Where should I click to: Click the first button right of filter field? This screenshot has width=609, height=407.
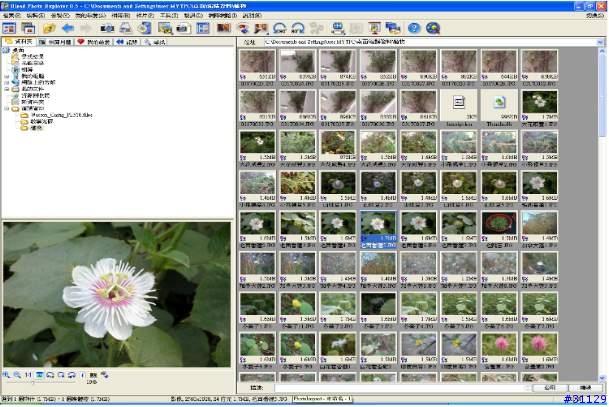tap(550, 388)
